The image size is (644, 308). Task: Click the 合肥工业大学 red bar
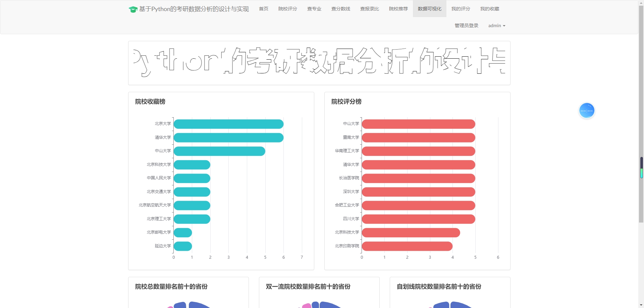coord(418,205)
